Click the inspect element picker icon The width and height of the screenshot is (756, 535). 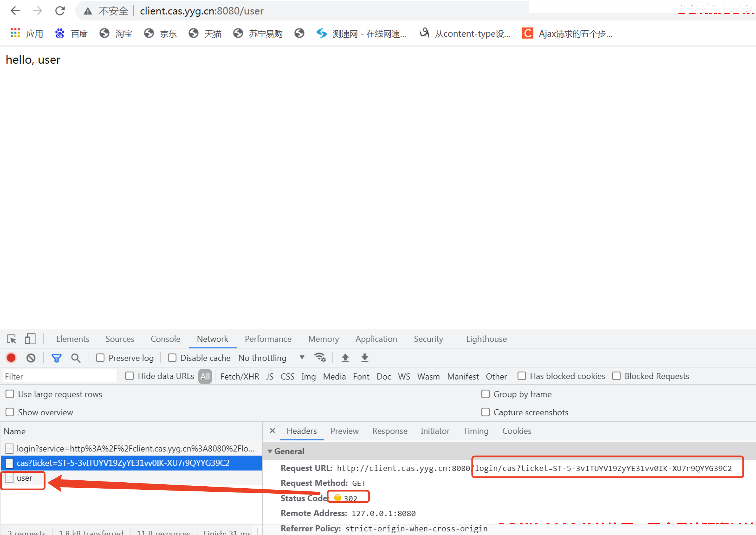point(12,339)
